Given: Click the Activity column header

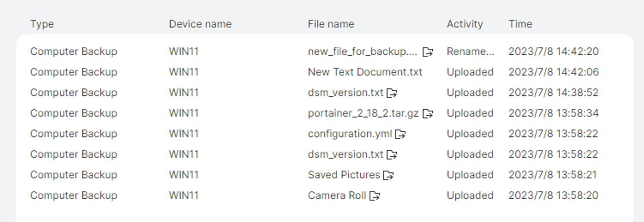Looking at the screenshot, I should (x=465, y=24).
